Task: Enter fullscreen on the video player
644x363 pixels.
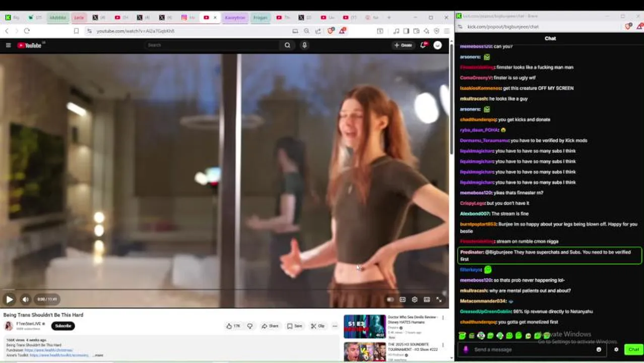Action: 439,299
